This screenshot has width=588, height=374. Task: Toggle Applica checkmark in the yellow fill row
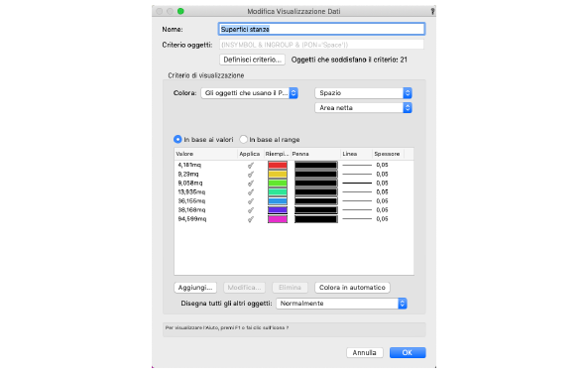[251, 174]
